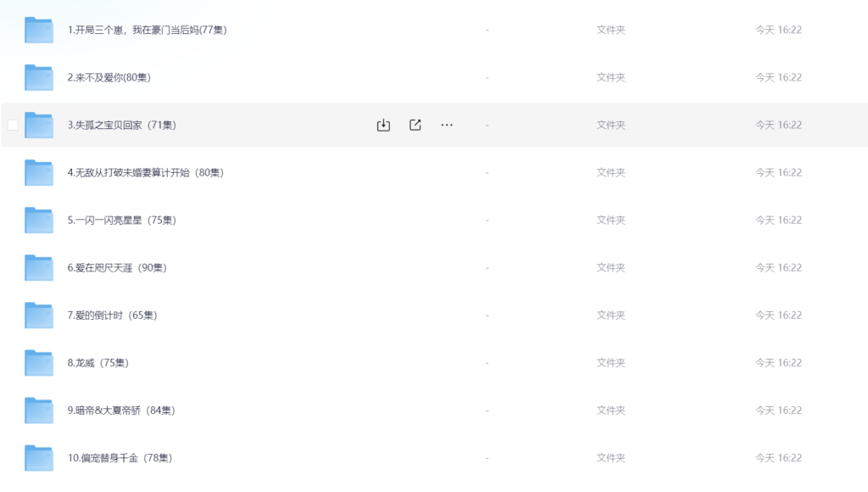Click the folder icon of 5.一闪一闪亮星星
This screenshot has width=868, height=492.
tap(39, 220)
